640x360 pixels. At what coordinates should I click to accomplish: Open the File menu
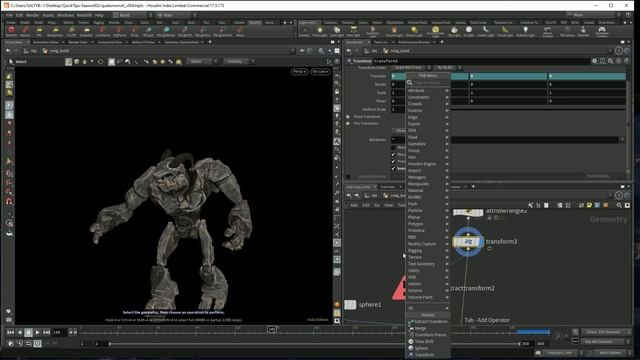9,15
